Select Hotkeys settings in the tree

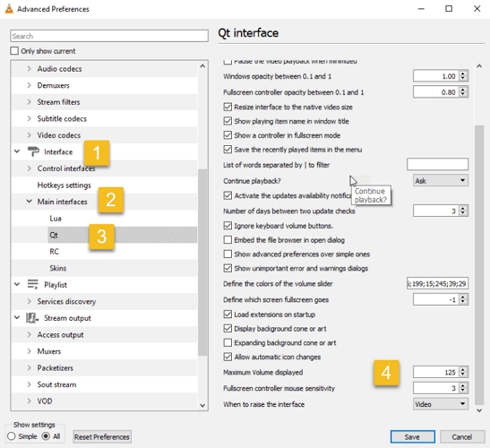pos(64,185)
